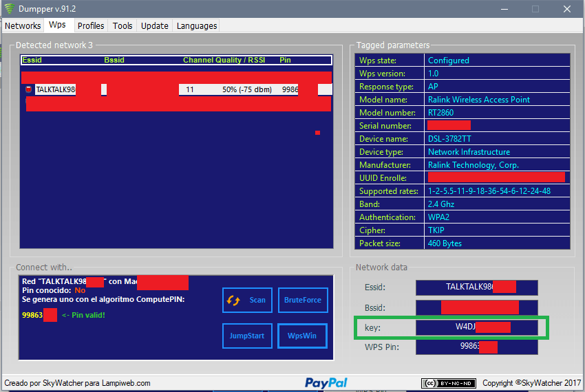This screenshot has height=392, width=585.
Task: Click the Wps version value 1.0
Action: (x=433, y=74)
